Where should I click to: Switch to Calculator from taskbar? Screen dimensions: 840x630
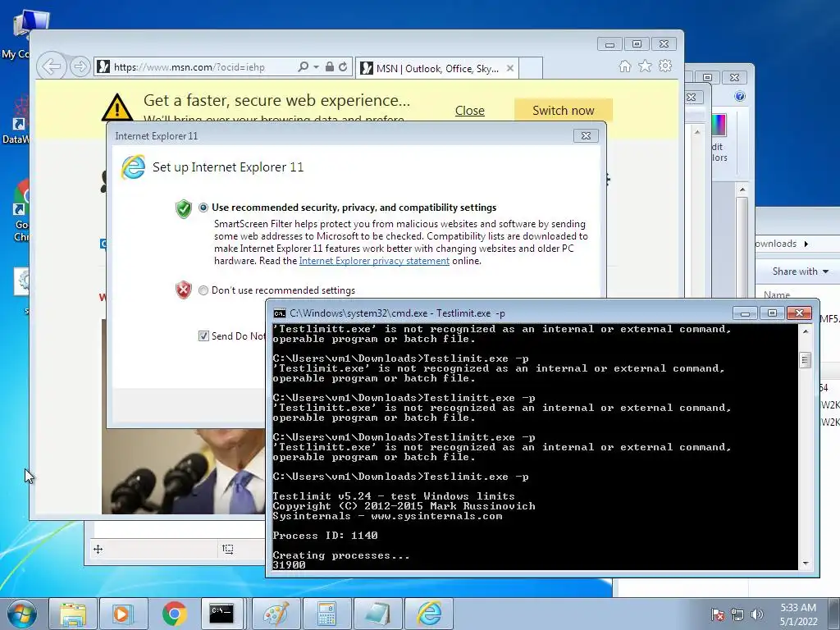pyautogui.click(x=326, y=614)
